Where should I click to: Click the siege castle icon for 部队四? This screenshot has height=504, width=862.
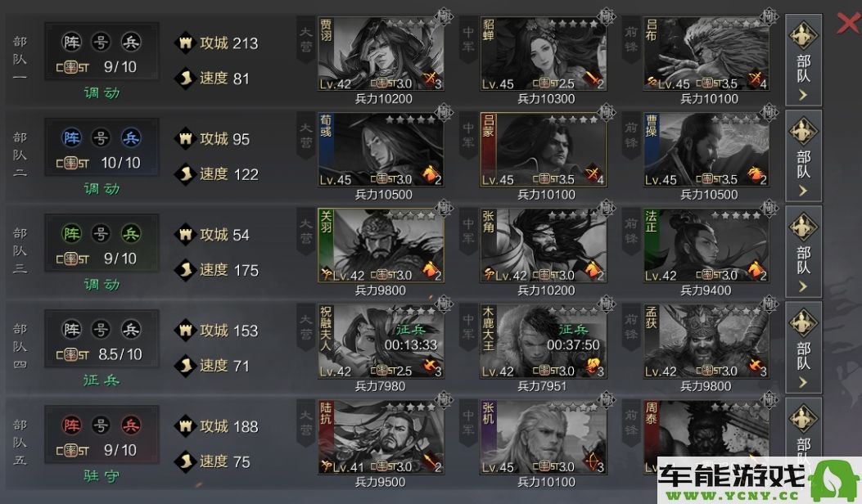point(185,331)
